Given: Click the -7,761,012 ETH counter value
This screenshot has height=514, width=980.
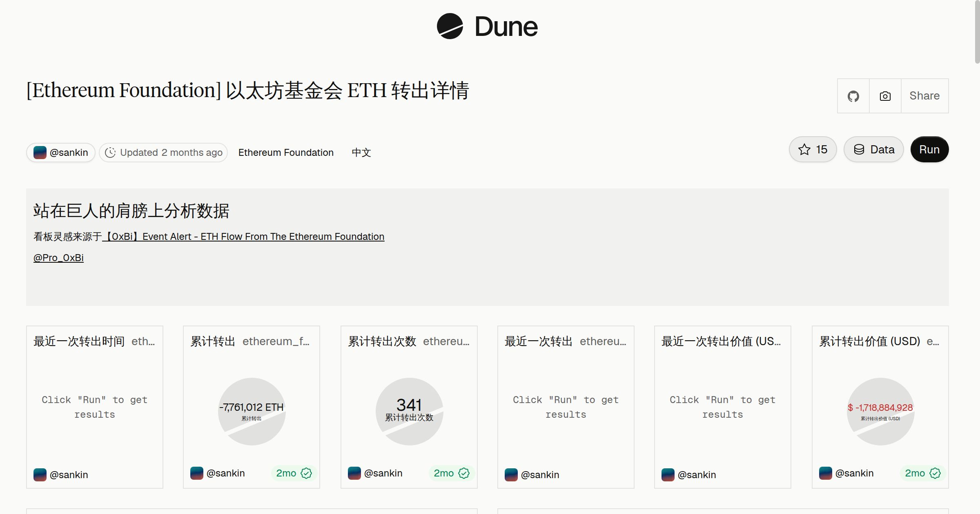Looking at the screenshot, I should click(252, 407).
